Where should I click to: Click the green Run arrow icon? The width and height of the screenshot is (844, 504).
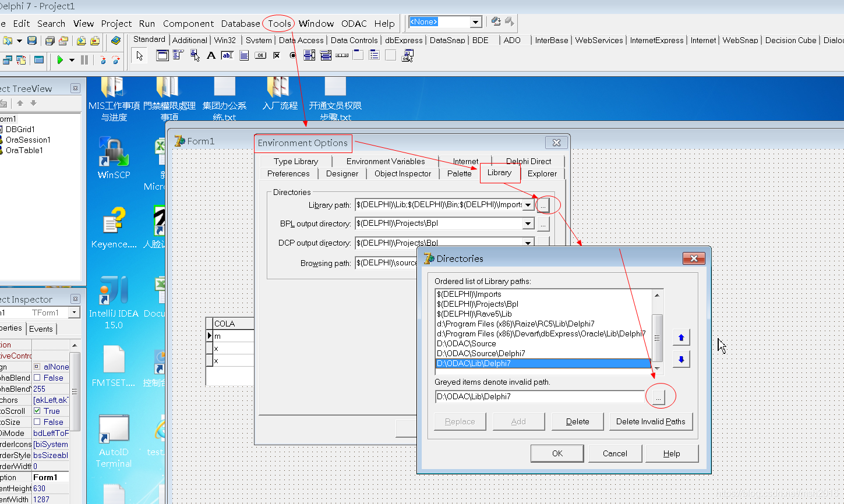(x=59, y=60)
